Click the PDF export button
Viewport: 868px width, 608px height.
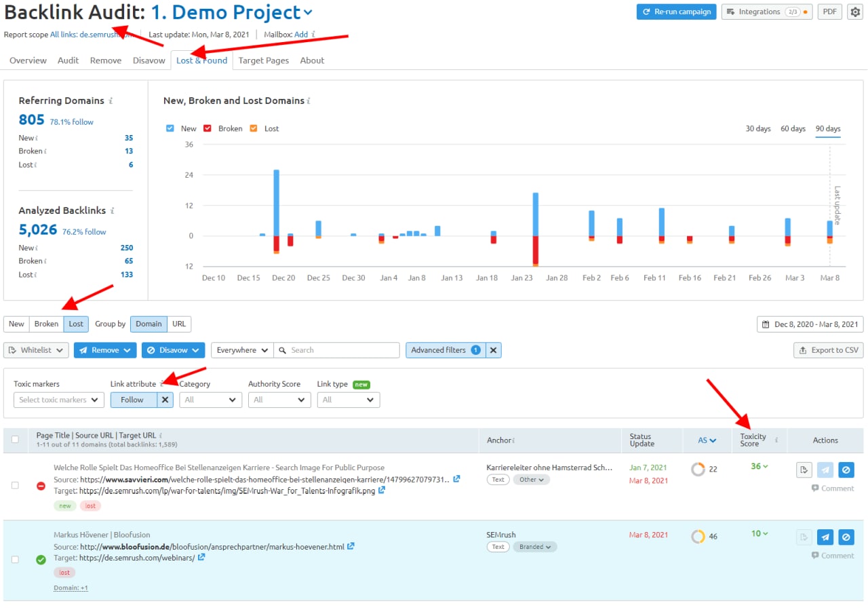pos(829,12)
